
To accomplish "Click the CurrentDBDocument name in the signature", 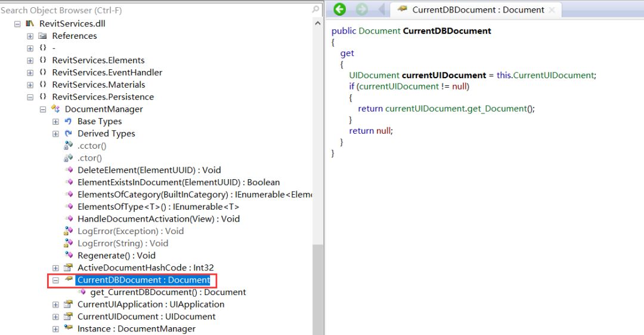I will point(447,31).
